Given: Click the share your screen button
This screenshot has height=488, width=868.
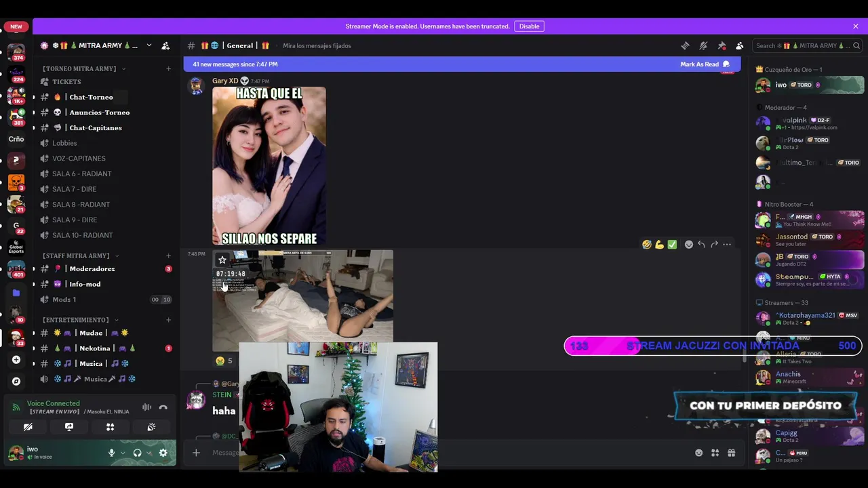Looking at the screenshot, I should [69, 427].
